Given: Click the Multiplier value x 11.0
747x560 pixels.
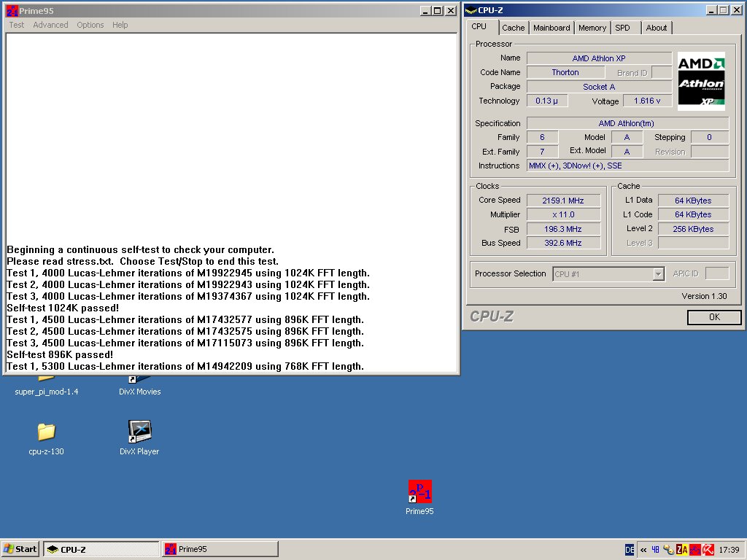Looking at the screenshot, I should coord(563,214).
